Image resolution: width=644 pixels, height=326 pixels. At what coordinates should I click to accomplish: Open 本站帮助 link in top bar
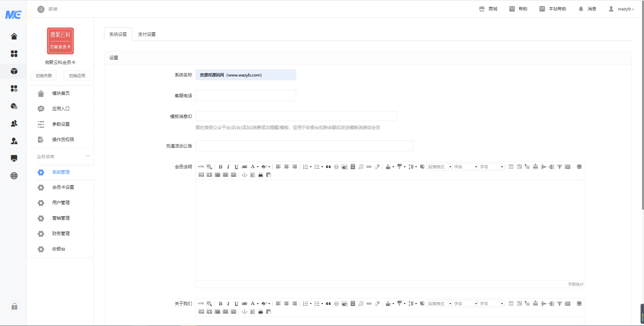click(553, 9)
